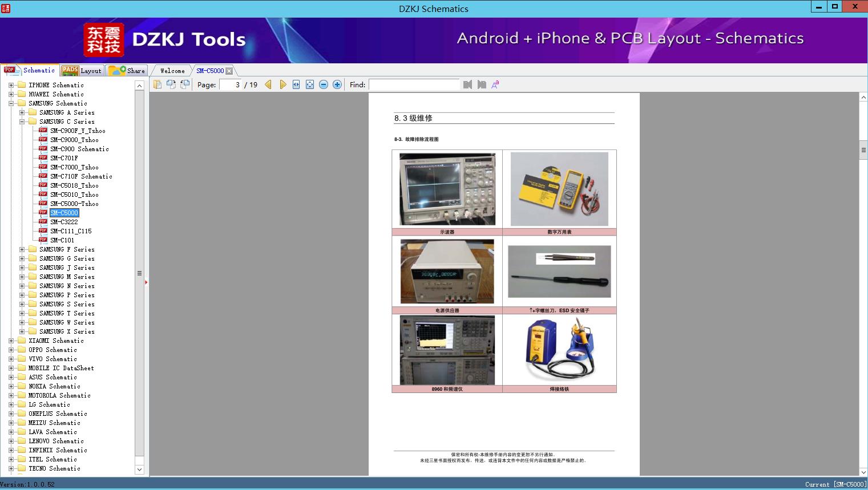Screen dimensions: 868x490
Task: Toggle the match case icon next to Find
Action: 495,84
